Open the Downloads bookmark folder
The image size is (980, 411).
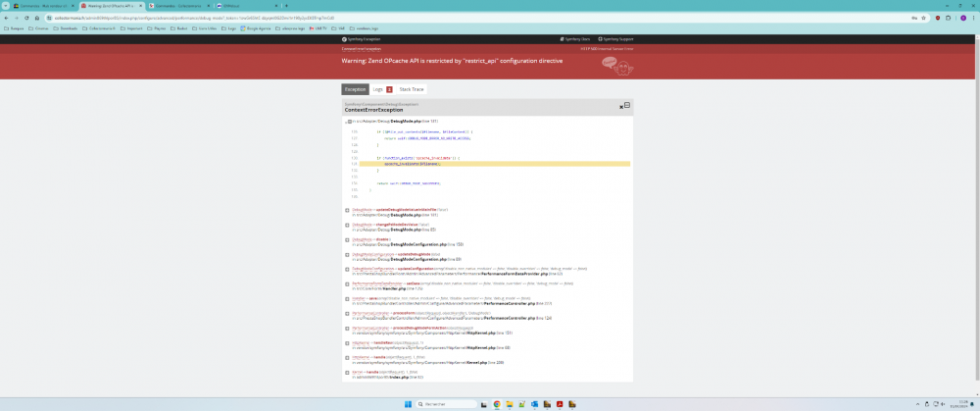(67, 28)
